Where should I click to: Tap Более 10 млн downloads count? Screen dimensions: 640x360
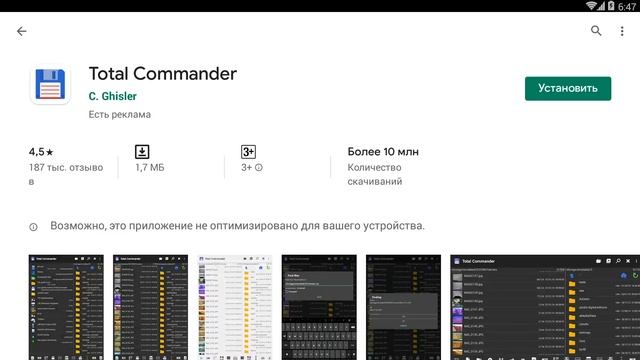(383, 152)
